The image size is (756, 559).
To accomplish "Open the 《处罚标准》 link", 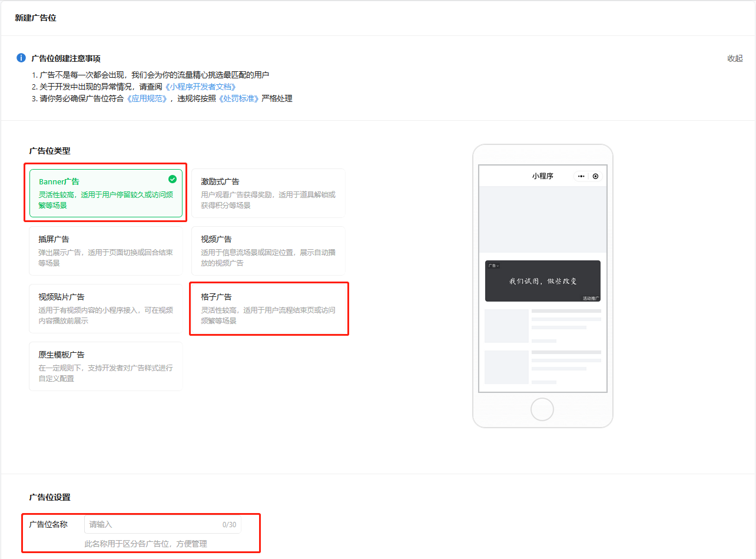I will coord(238,98).
